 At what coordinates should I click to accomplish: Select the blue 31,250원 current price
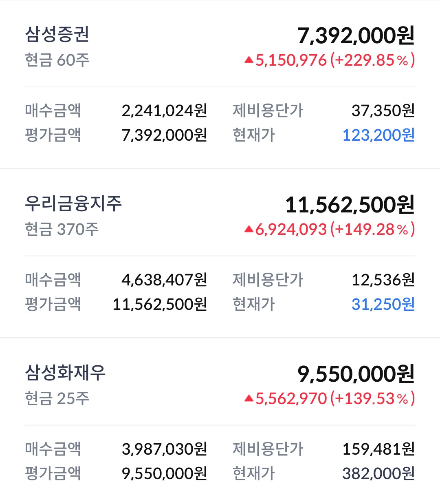pos(383,304)
